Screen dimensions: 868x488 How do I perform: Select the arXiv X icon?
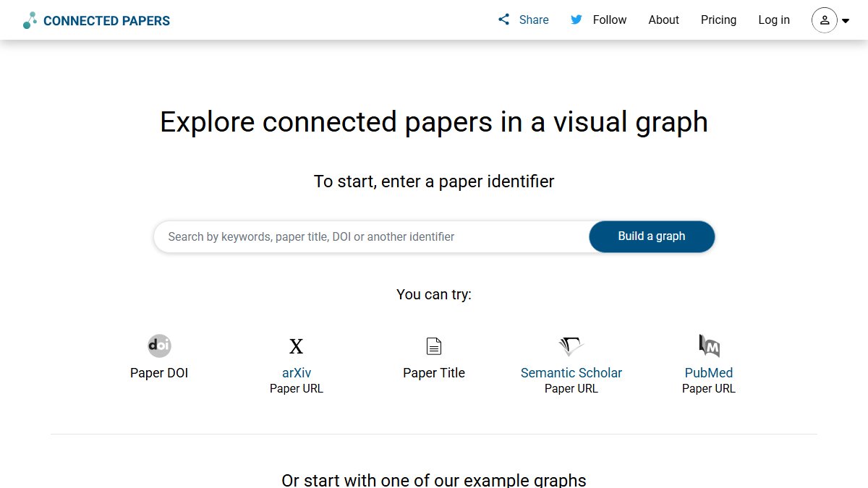[297, 346]
